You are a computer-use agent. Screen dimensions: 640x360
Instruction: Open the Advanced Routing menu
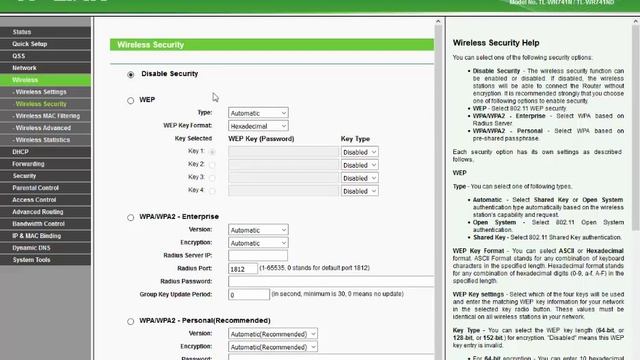pos(45,212)
